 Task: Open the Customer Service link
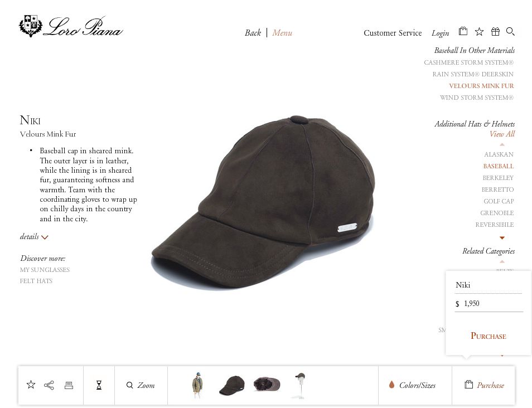(393, 33)
